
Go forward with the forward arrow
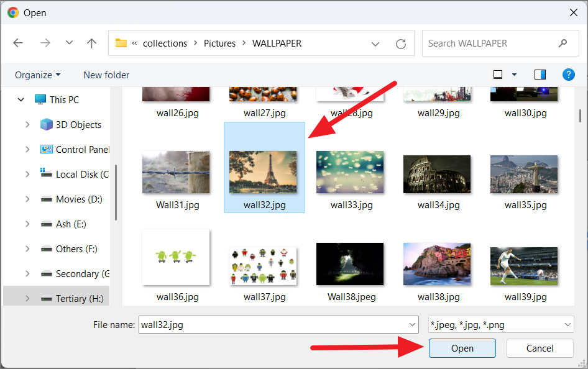[45, 43]
